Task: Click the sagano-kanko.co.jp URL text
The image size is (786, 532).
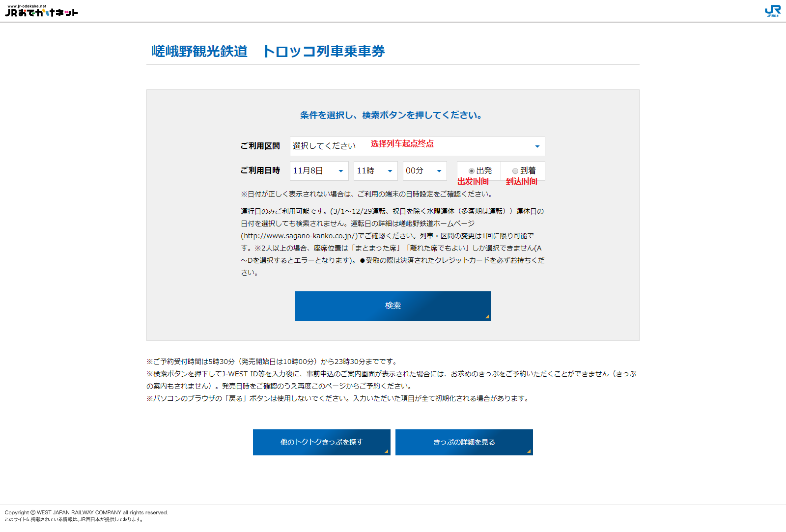Action: pyautogui.click(x=299, y=236)
